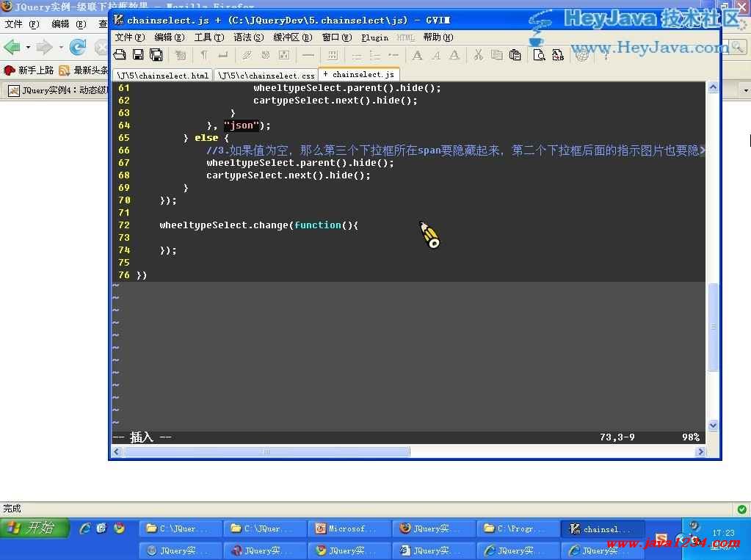Viewport: 751px width, 560px height.
Task: Click chainsel... GVIM taskbar button
Action: (603, 529)
